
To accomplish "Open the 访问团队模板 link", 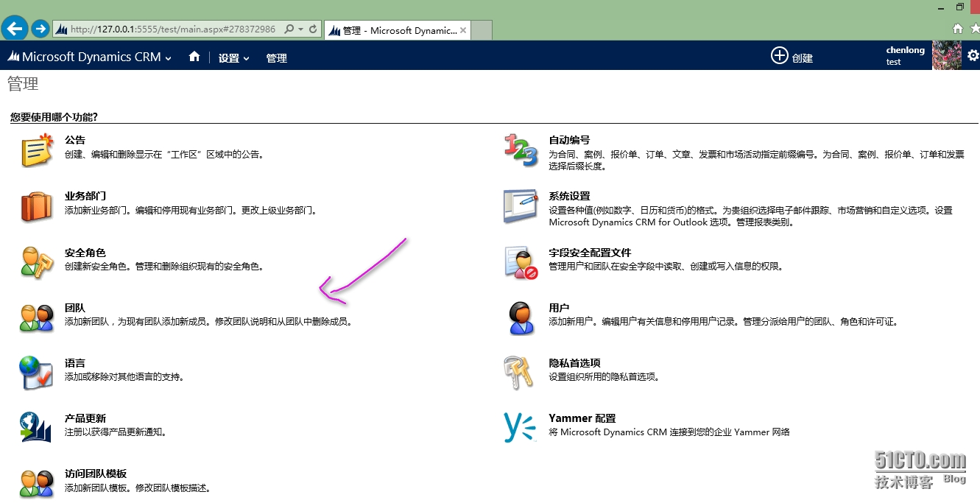I will [96, 474].
